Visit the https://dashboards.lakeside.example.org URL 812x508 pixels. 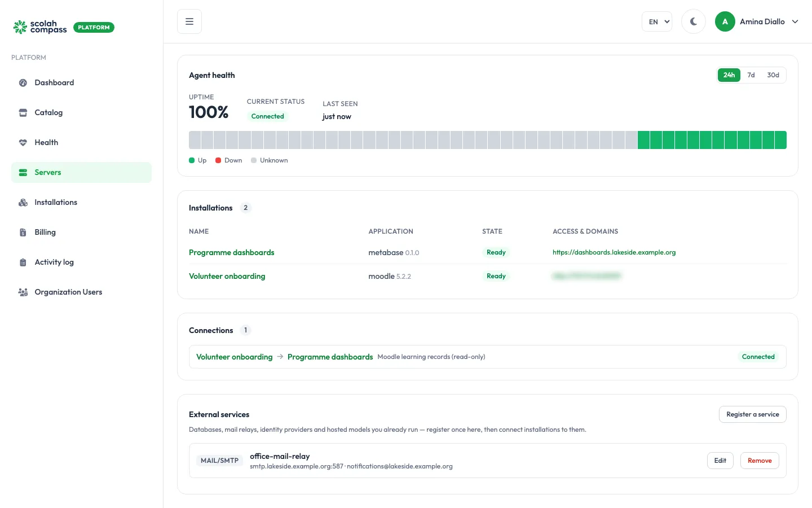(614, 252)
